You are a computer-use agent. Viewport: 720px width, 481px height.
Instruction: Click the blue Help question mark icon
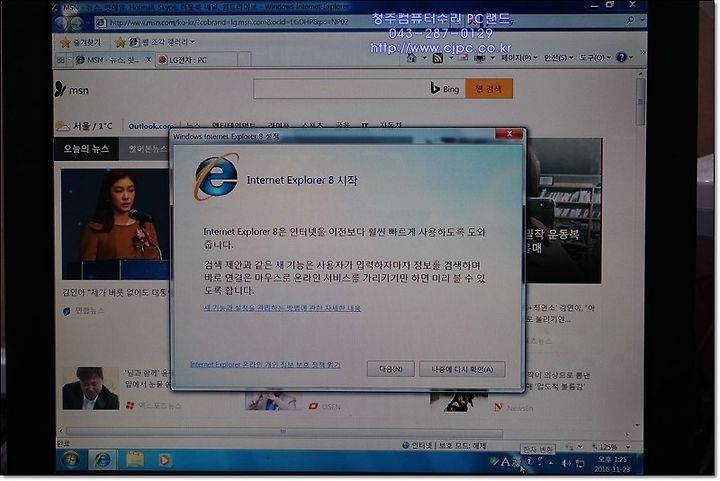pos(621,57)
